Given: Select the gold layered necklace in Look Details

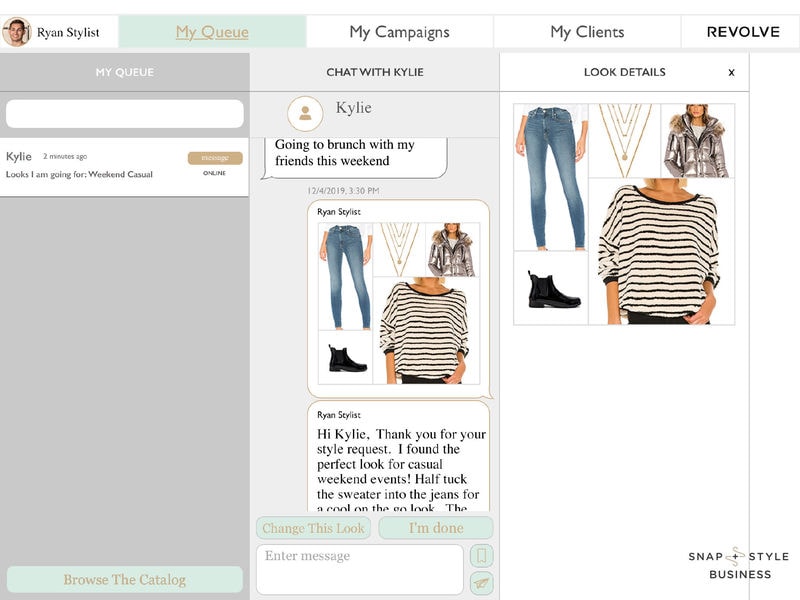Looking at the screenshot, I should pos(624,141).
